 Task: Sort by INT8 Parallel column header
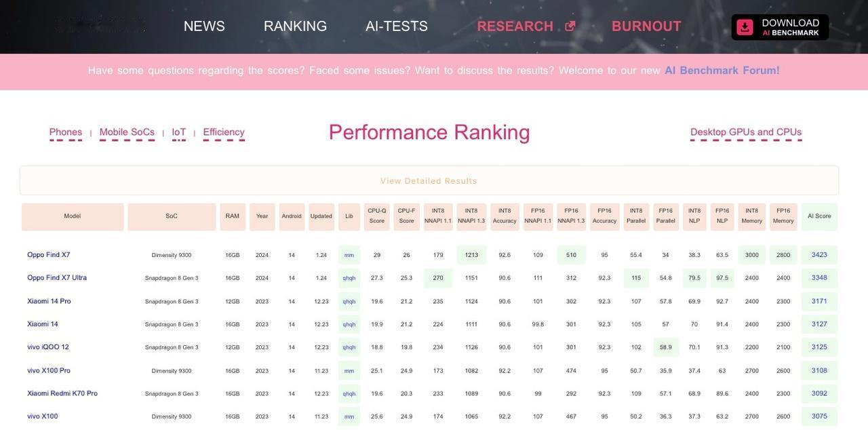(x=636, y=217)
